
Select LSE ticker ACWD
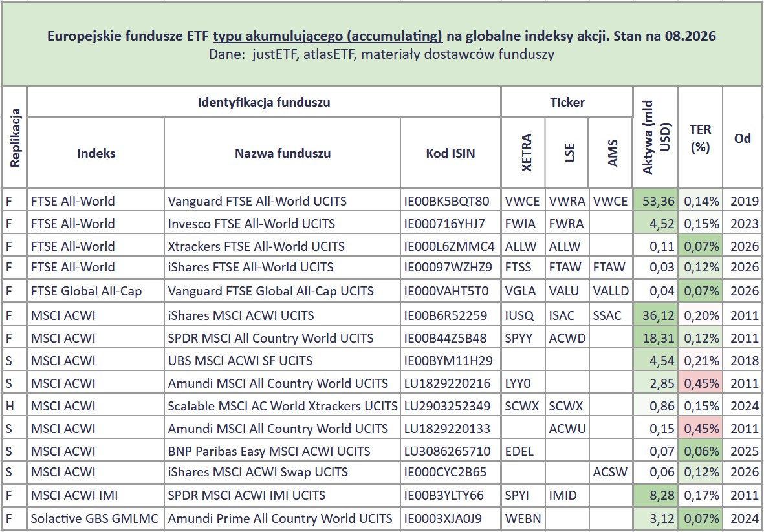tap(567, 338)
